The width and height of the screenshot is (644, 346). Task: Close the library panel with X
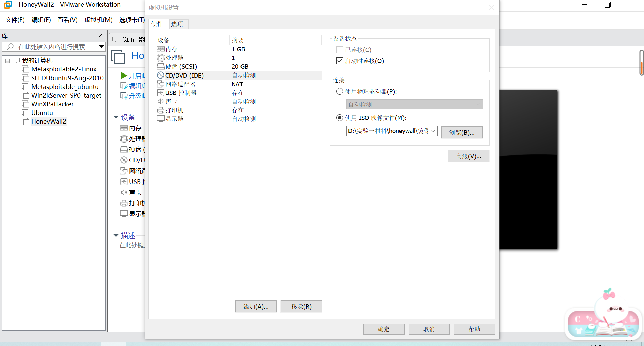tap(100, 36)
